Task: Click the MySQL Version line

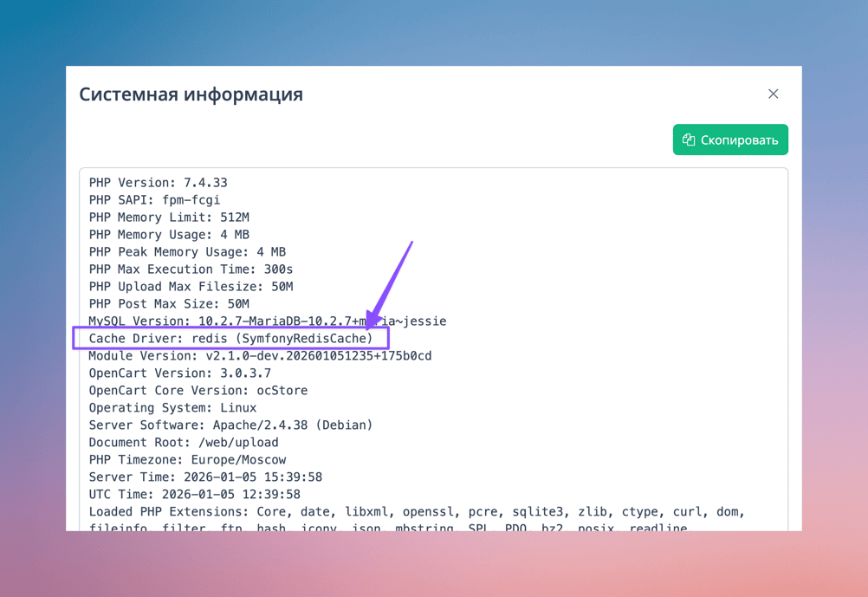Action: click(x=267, y=321)
